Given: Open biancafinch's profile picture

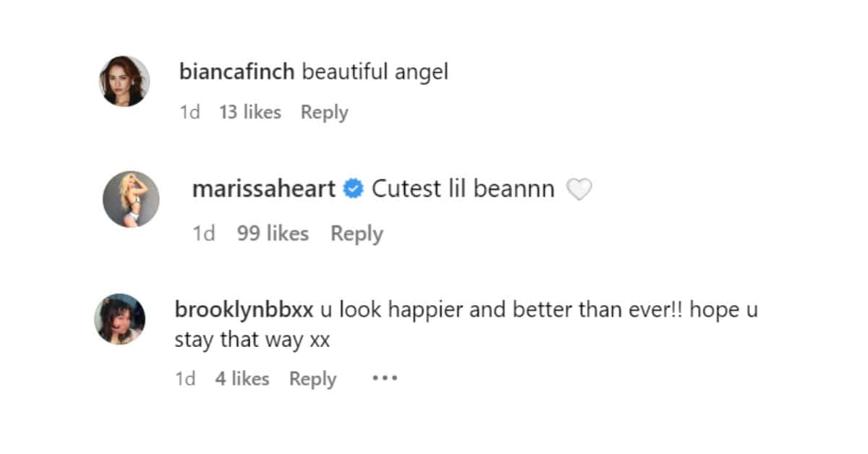Looking at the screenshot, I should (x=124, y=80).
